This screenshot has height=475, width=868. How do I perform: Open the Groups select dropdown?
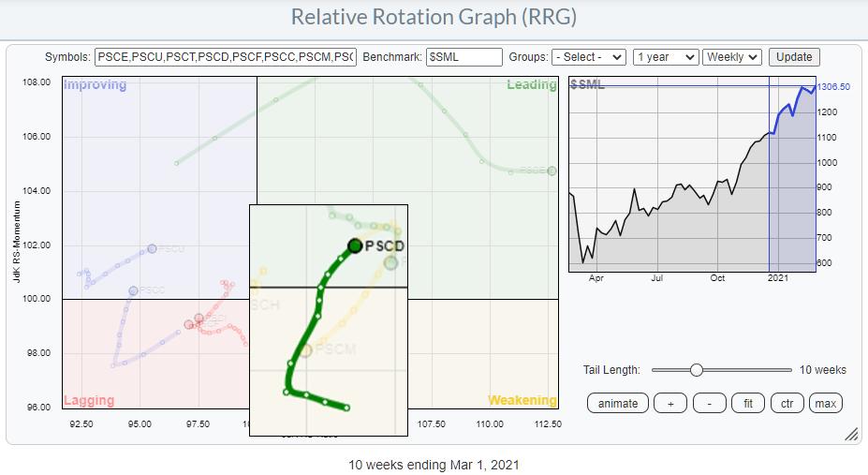tap(589, 57)
